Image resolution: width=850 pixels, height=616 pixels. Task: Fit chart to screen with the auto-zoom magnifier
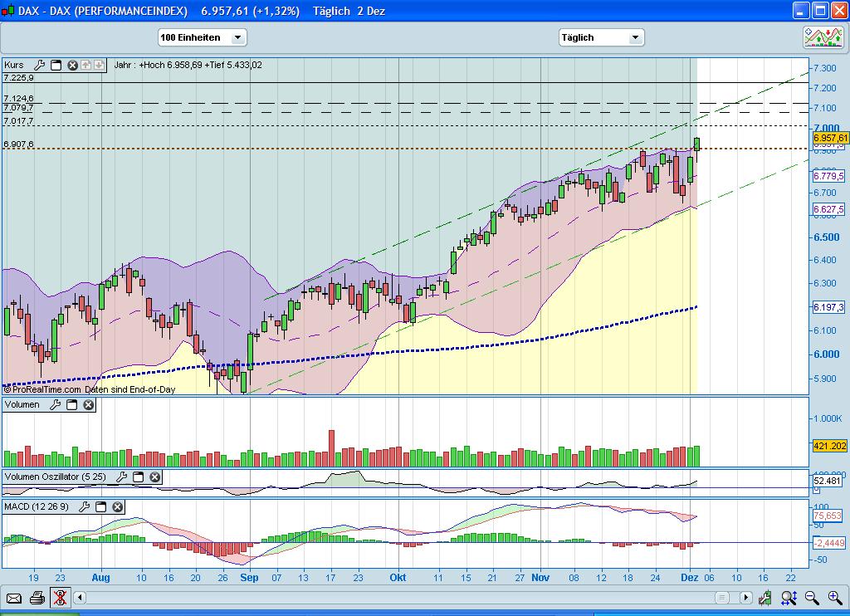[x=787, y=598]
